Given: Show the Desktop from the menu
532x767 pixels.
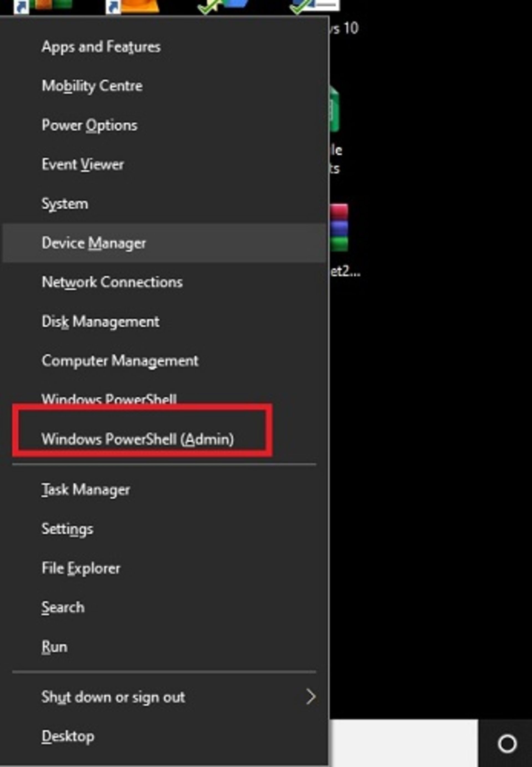Looking at the screenshot, I should pos(164,737).
